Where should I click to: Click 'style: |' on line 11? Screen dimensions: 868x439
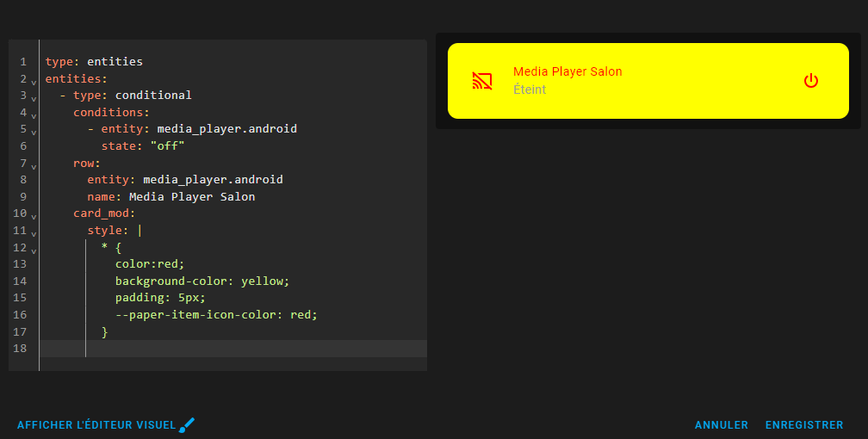tap(115, 231)
